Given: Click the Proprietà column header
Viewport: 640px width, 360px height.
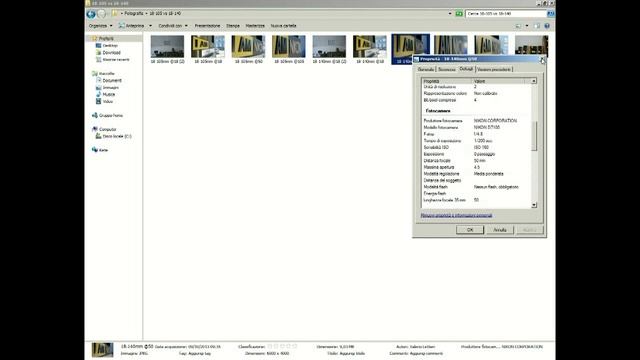Looking at the screenshot, I should (x=447, y=81).
